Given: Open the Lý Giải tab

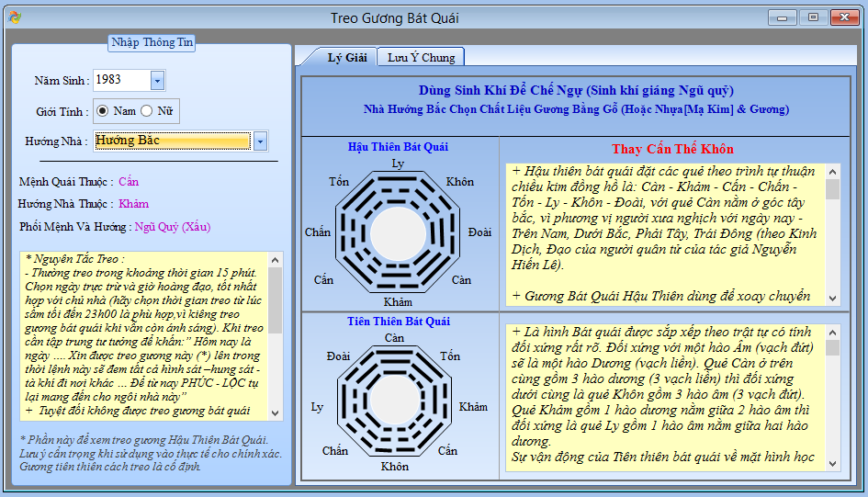Looking at the screenshot, I should pyautogui.click(x=347, y=57).
